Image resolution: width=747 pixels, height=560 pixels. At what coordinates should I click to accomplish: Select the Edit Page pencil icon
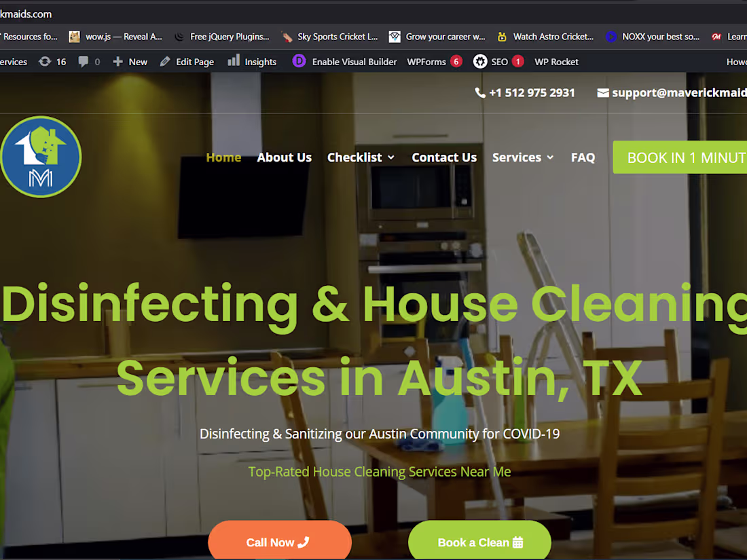[164, 61]
